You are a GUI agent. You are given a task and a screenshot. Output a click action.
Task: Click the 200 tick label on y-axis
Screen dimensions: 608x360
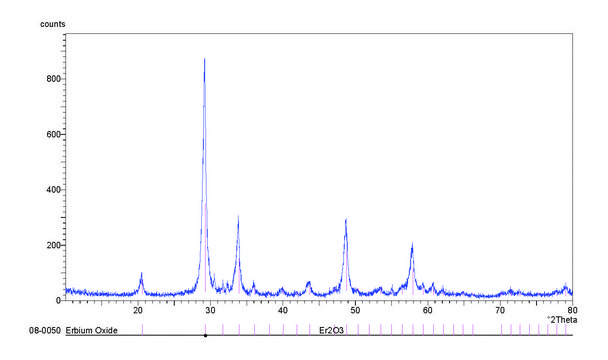(x=54, y=246)
